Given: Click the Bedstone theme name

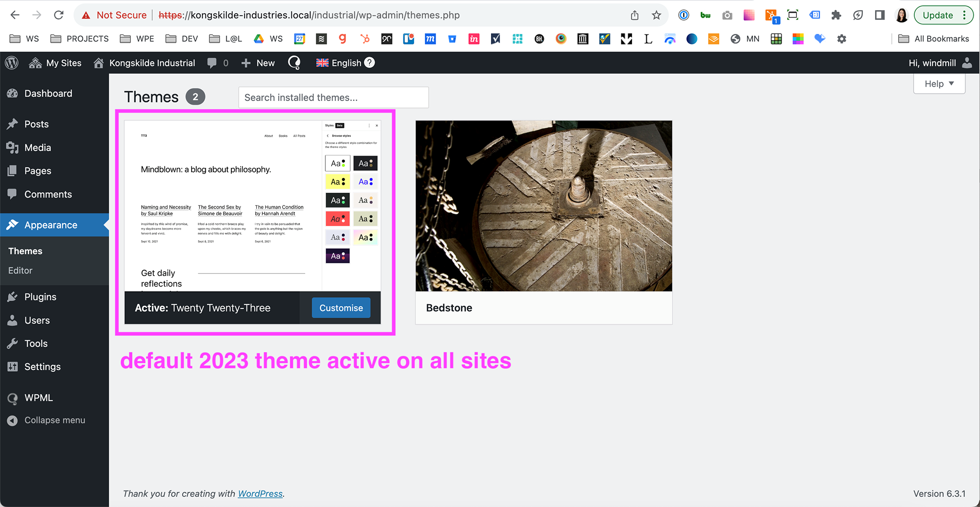Looking at the screenshot, I should [x=449, y=308].
